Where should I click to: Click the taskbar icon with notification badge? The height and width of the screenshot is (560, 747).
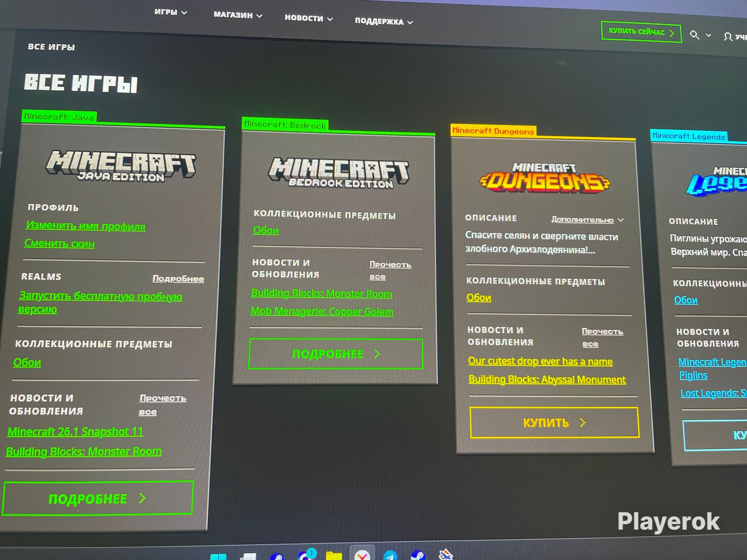[306, 555]
